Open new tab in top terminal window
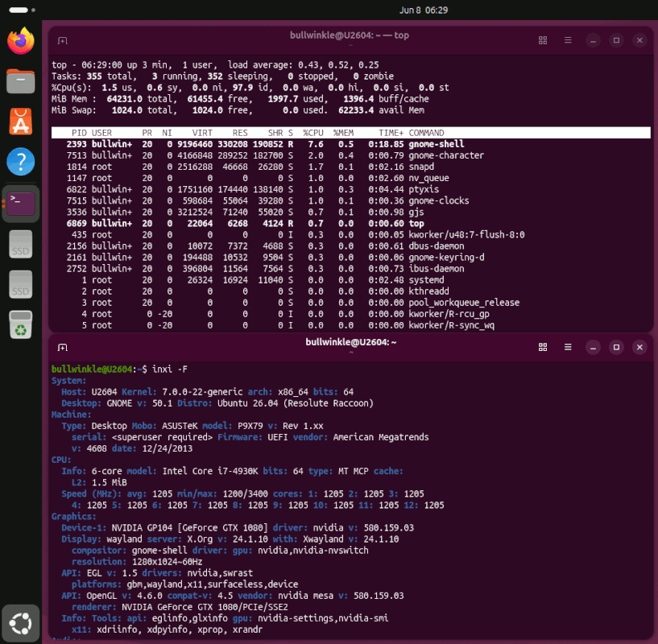The height and width of the screenshot is (644, 658). tap(63, 41)
